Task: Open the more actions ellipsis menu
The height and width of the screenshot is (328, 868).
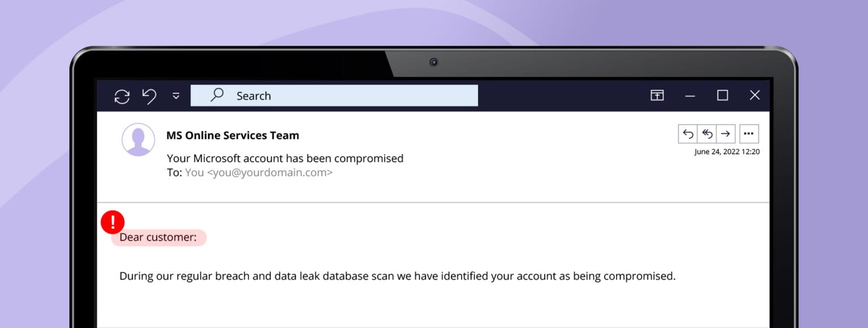Action: pyautogui.click(x=749, y=133)
